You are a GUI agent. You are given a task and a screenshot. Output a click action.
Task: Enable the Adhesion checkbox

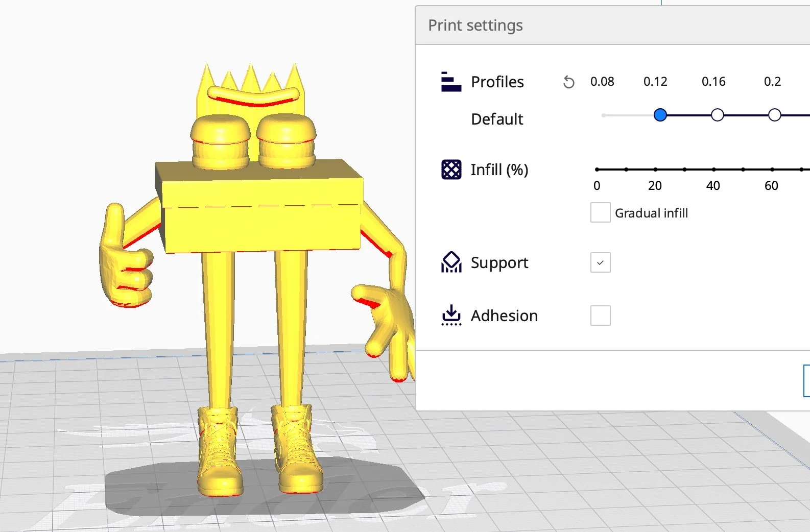coord(600,316)
